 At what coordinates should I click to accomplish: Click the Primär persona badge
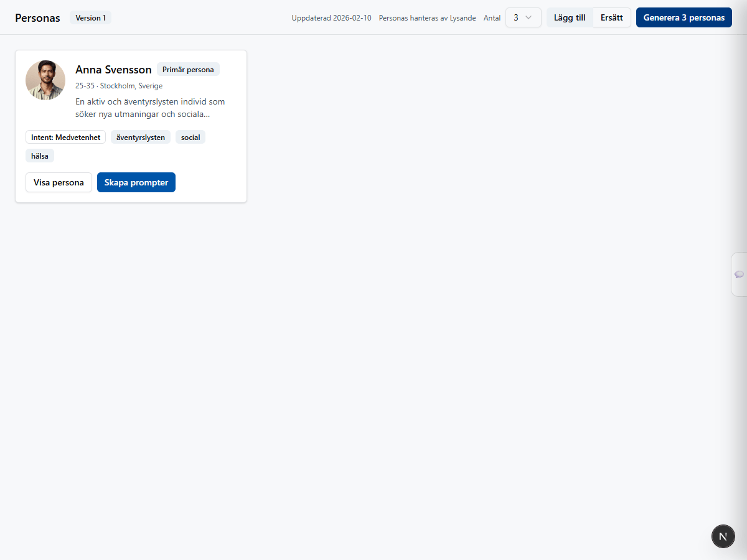point(188,70)
